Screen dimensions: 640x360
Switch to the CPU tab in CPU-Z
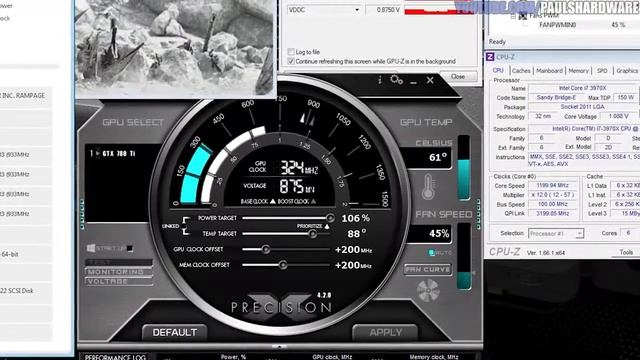pyautogui.click(x=498, y=71)
